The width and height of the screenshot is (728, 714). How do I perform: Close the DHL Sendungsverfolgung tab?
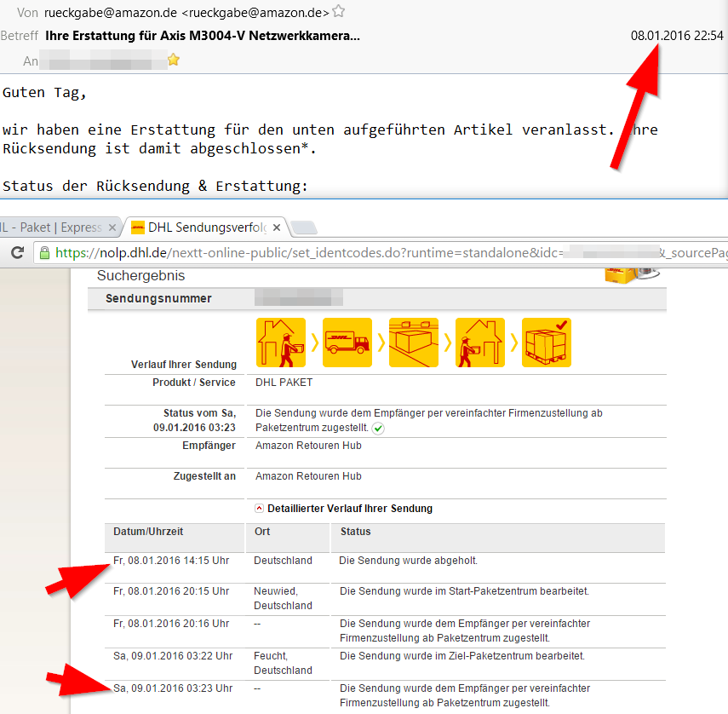tap(277, 227)
